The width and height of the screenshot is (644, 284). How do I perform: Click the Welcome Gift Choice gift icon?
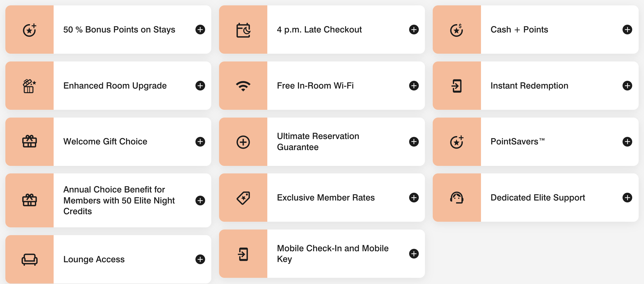pyautogui.click(x=29, y=142)
